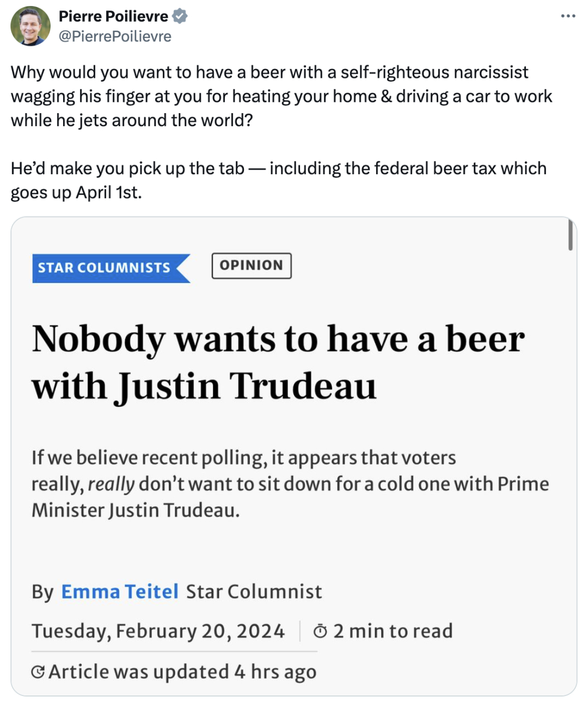The width and height of the screenshot is (588, 708).
Task: Select the STAR COLUMNISTS blue banner tag
Action: [x=111, y=268]
